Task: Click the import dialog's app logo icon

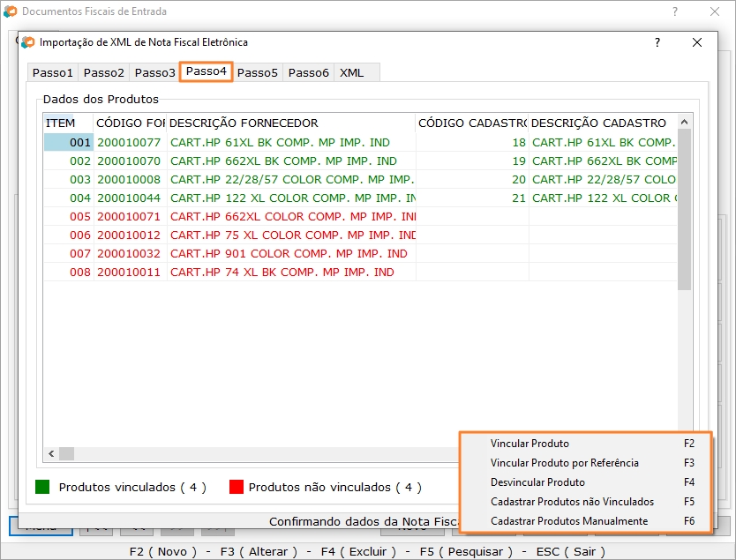Action: click(28, 42)
